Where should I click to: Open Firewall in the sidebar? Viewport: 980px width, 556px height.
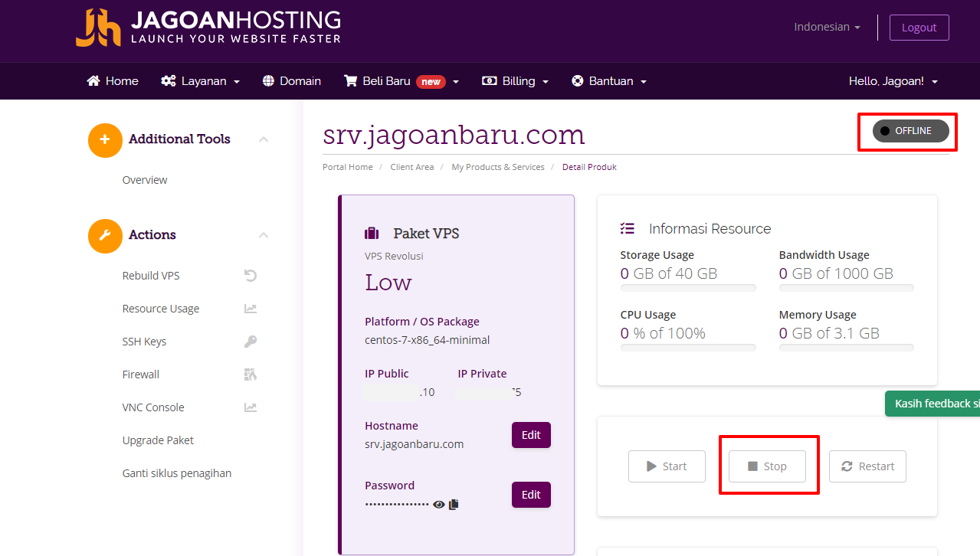pyautogui.click(x=141, y=374)
